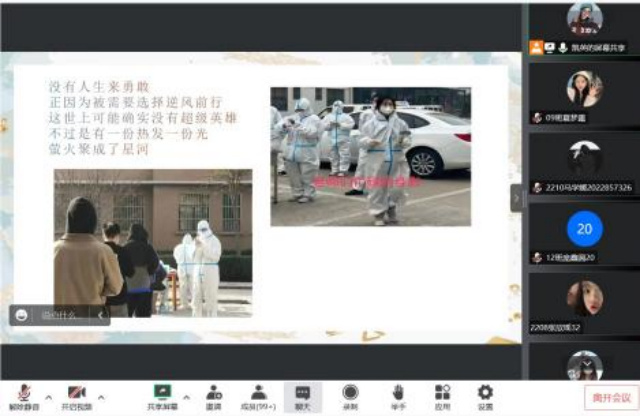
Task: Raise hand (举手)
Action: click(x=398, y=398)
